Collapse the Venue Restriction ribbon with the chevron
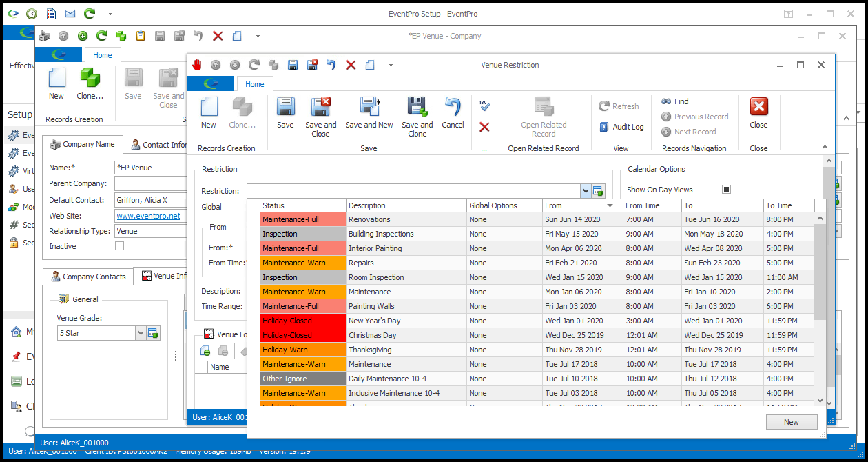 825,147
